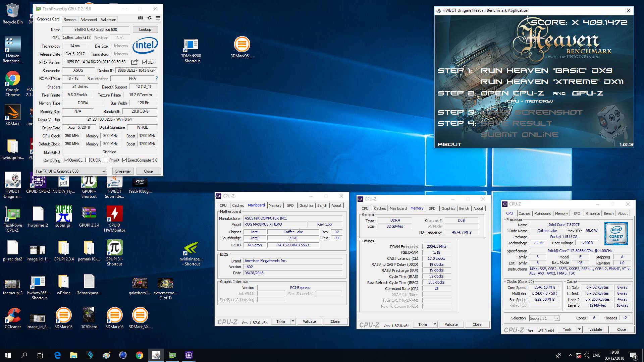This screenshot has width=644, height=362.
Task: Open 3DMark03 desktop icon
Action: 64,318
